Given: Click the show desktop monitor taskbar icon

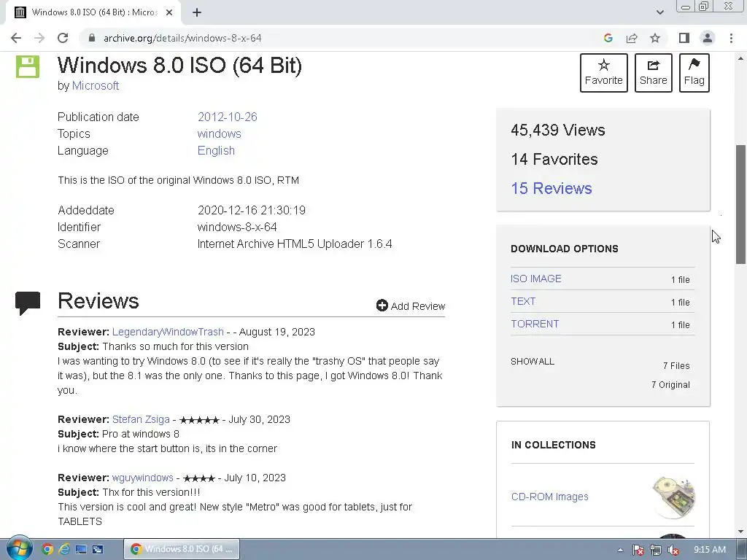Looking at the screenshot, I should click(x=81, y=549).
